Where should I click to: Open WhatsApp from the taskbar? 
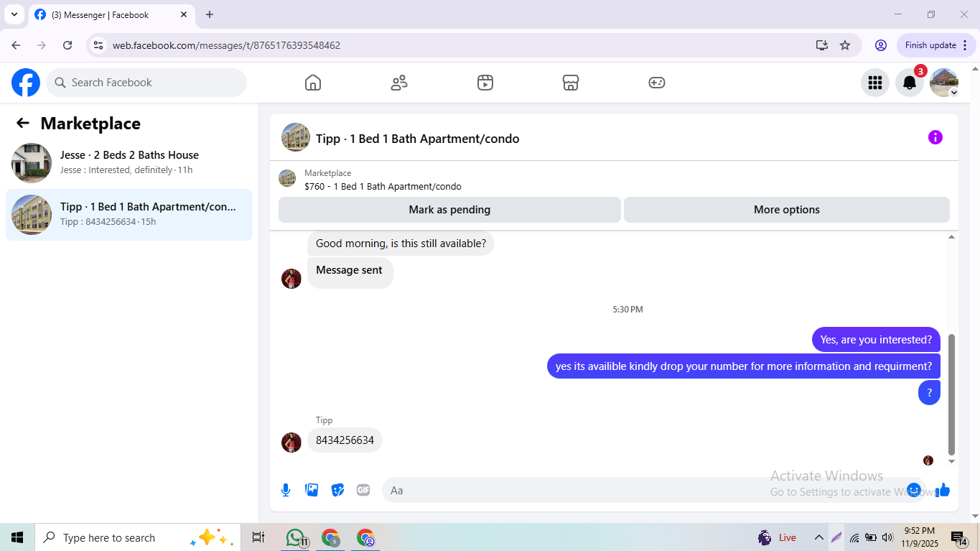pos(296,537)
